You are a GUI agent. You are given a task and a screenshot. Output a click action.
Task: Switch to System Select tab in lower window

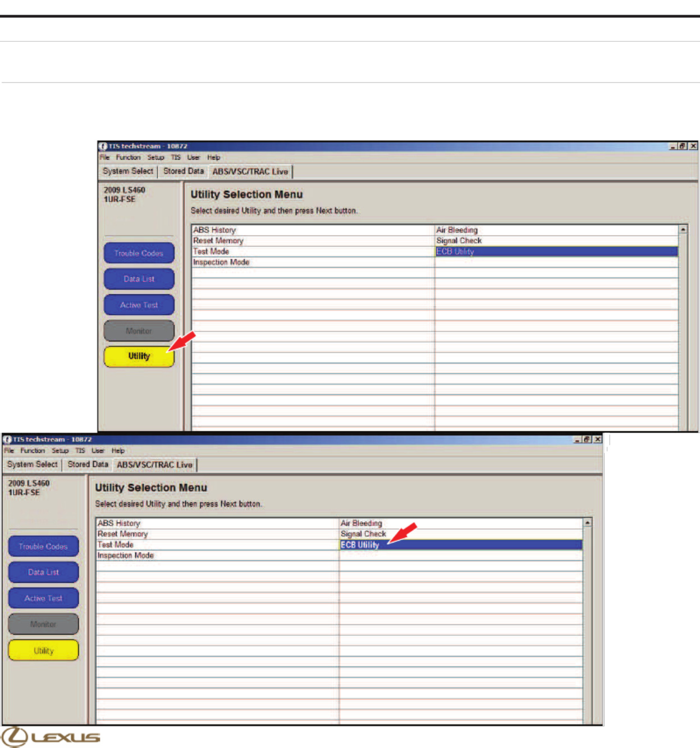coord(32,464)
